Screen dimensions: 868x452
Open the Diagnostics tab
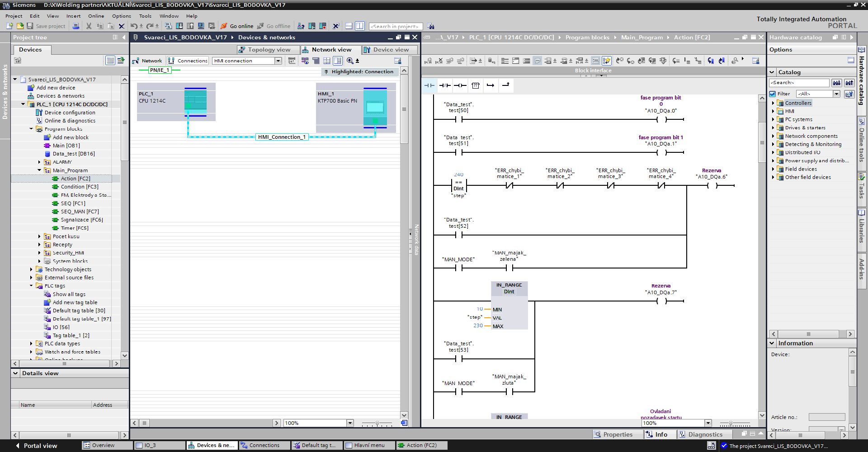[705, 434]
